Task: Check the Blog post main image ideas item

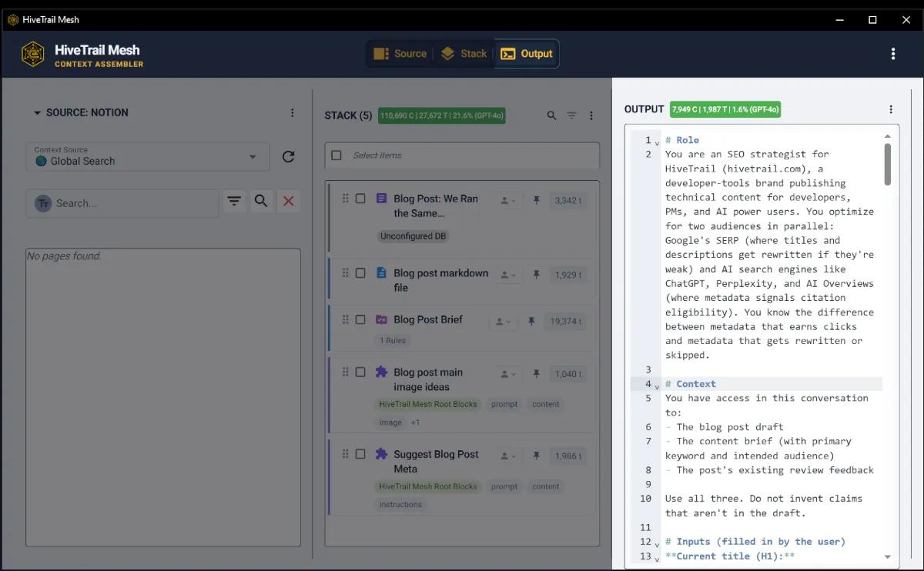Action: (x=360, y=372)
